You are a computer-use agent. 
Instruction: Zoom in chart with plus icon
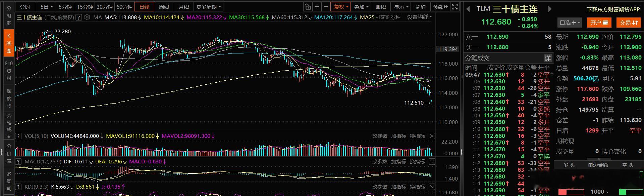click(x=317, y=7)
